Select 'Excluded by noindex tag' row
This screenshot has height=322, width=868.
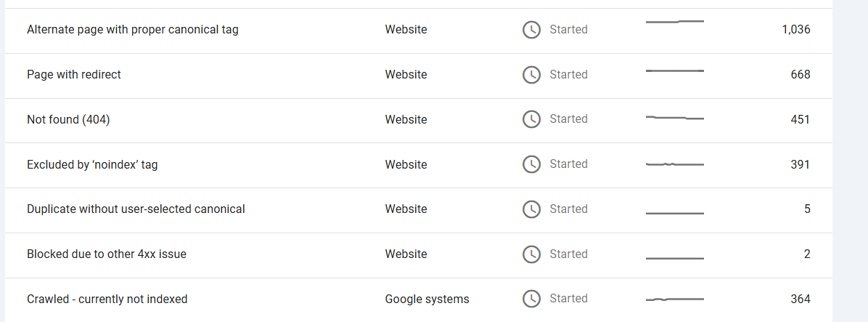coord(419,166)
